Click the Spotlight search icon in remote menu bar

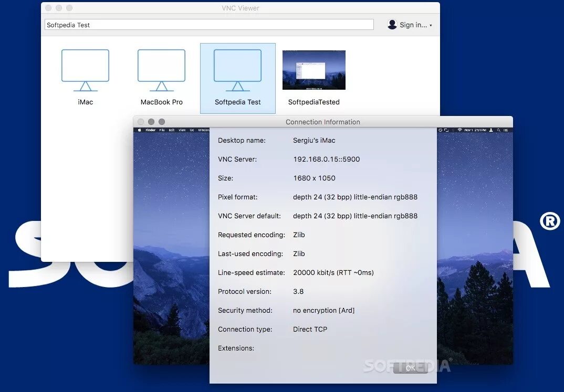[498, 130]
